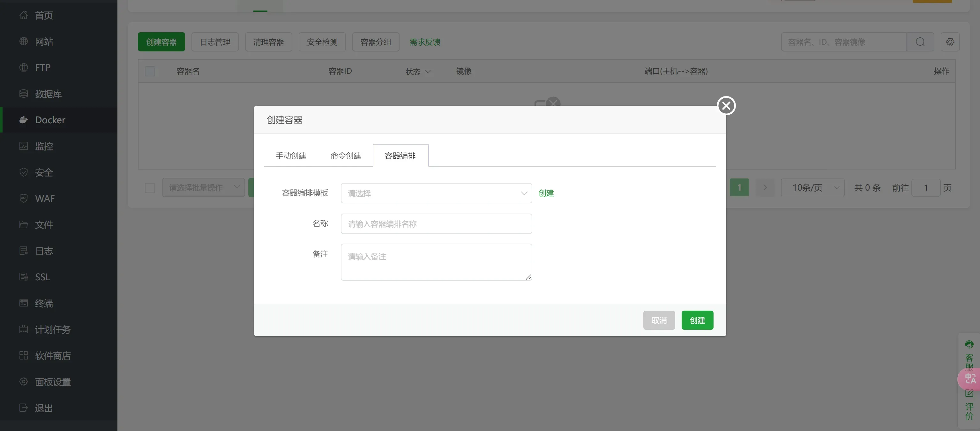Click the WAF shield icon

[x=24, y=198]
